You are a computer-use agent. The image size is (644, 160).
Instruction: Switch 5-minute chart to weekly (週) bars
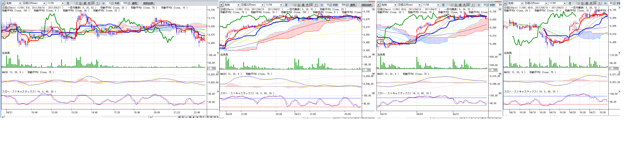pyautogui.click(x=85, y=3)
